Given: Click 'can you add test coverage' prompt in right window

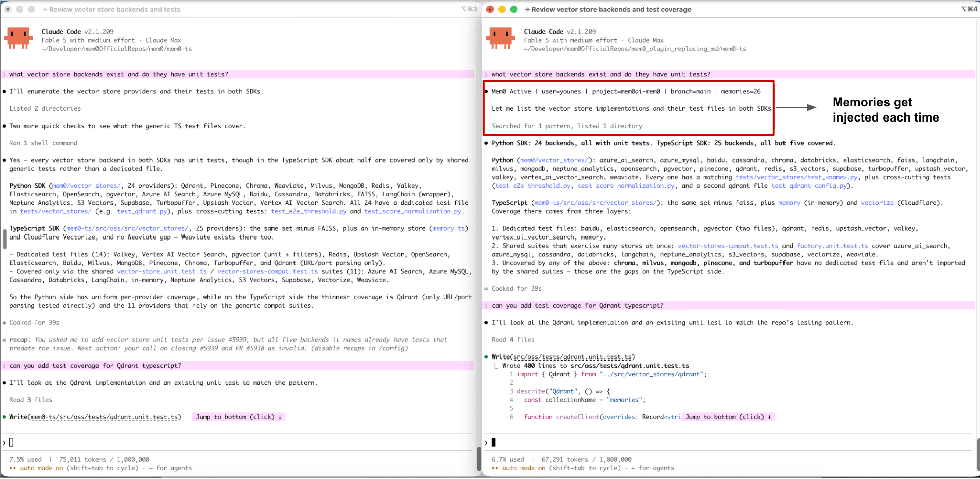Looking at the screenshot, I should point(729,306).
